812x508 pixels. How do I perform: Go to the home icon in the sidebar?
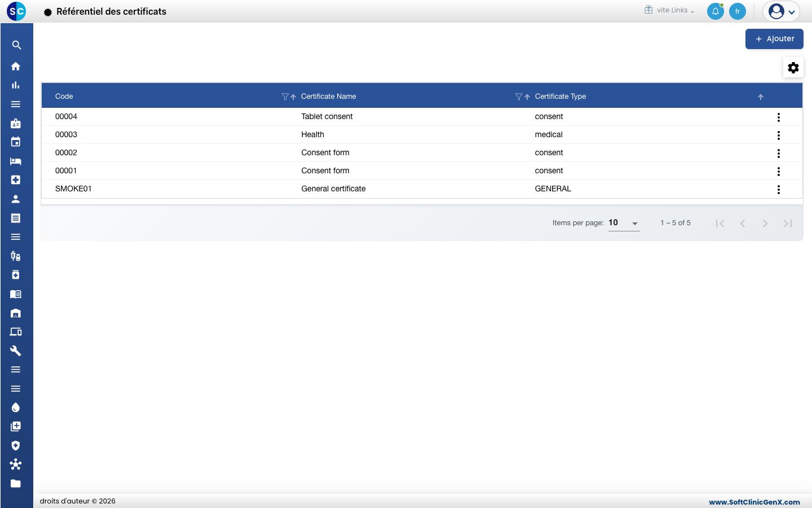point(16,66)
